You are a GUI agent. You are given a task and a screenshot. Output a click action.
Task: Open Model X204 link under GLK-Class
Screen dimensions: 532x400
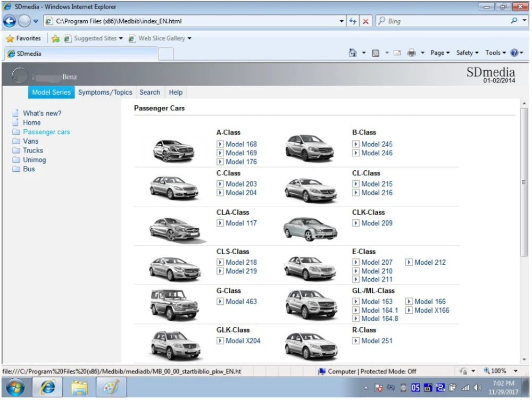(243, 340)
